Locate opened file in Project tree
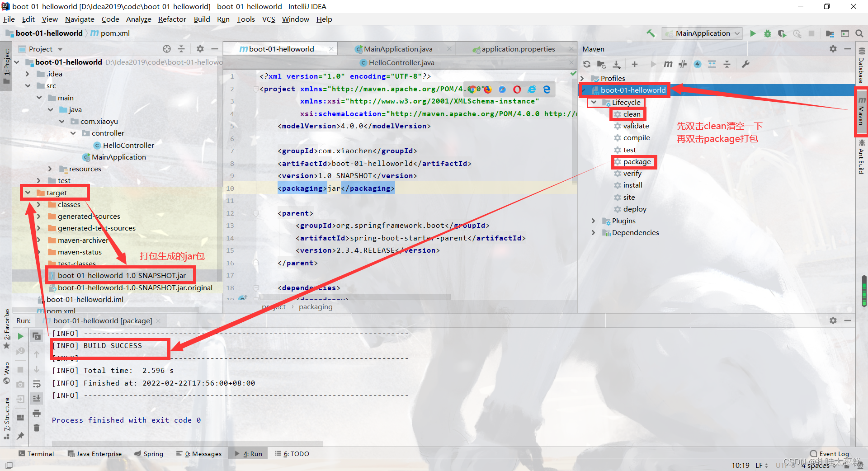The image size is (868, 471). 167,49
